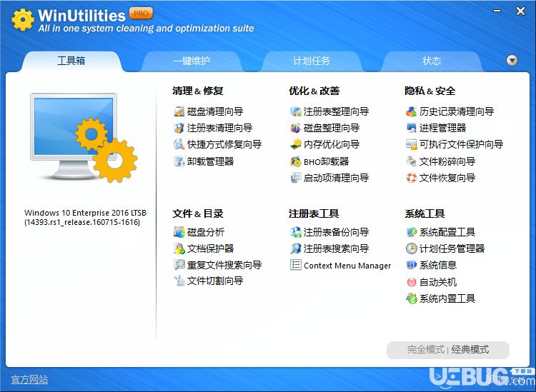The height and width of the screenshot is (392, 536).
Task: Click the 系统信息 info icon
Action: click(x=411, y=265)
